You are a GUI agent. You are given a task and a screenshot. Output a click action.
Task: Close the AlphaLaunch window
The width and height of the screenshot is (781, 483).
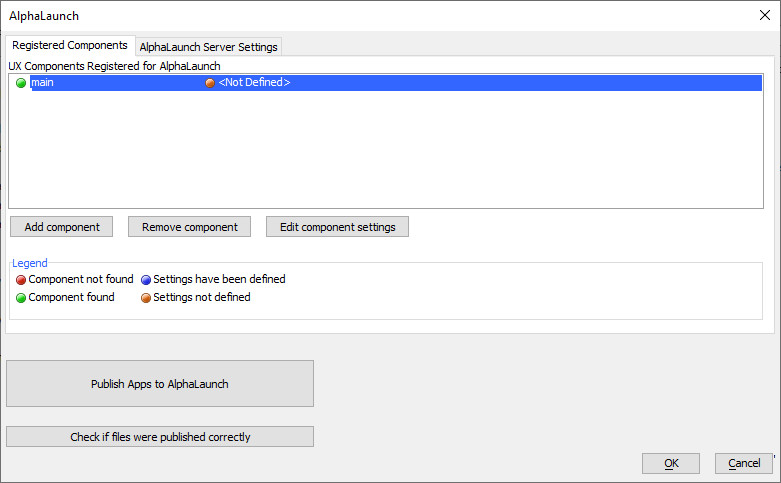tap(765, 15)
